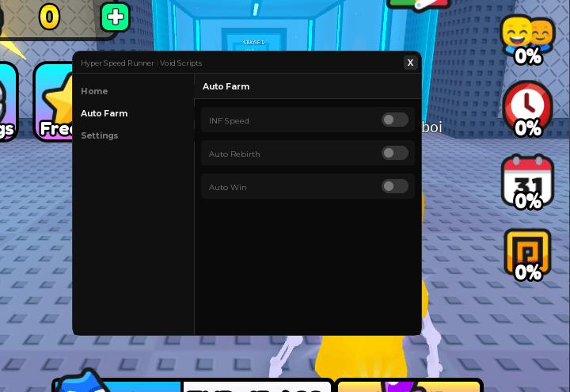570x392 pixels.
Task: Enable the Auto Rebirth toggle
Action: (395, 153)
